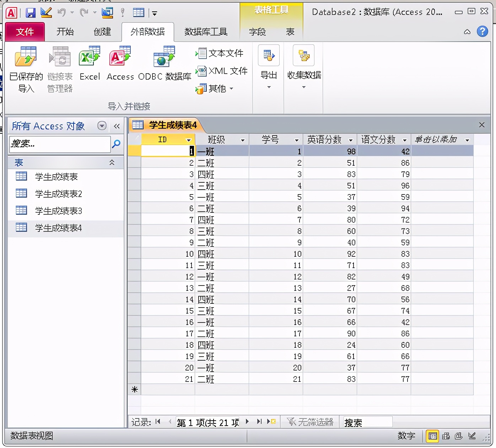The width and height of the screenshot is (496, 448).
Task: Import an XML 文件
Action: click(x=222, y=71)
